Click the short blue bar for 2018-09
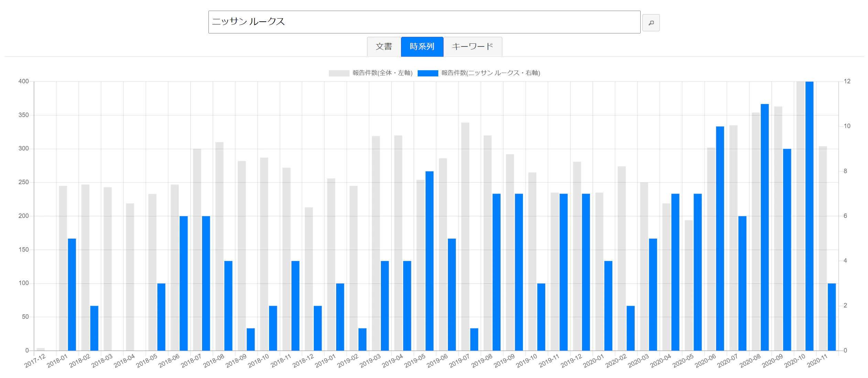This screenshot has height=378, width=868. pos(250,339)
